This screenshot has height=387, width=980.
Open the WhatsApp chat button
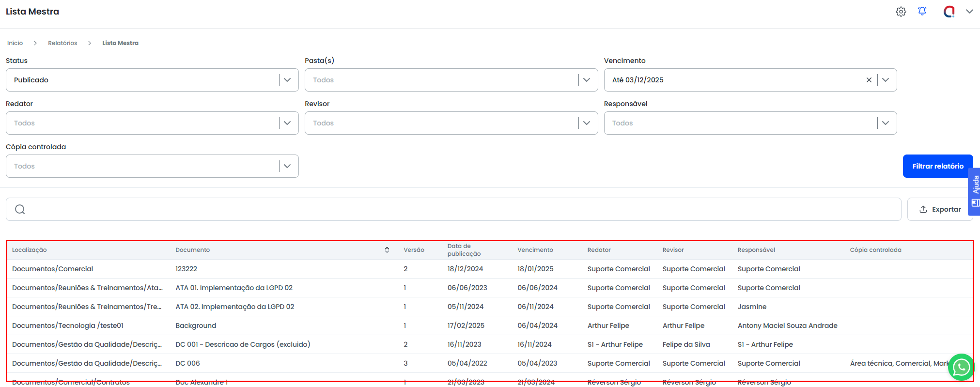pyautogui.click(x=961, y=368)
